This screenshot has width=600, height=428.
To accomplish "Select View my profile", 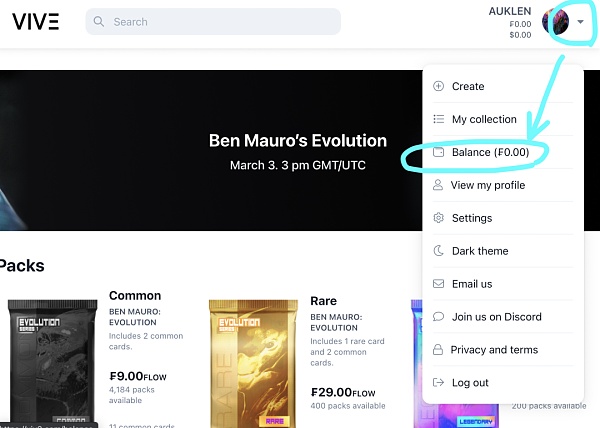I will pos(503,185).
